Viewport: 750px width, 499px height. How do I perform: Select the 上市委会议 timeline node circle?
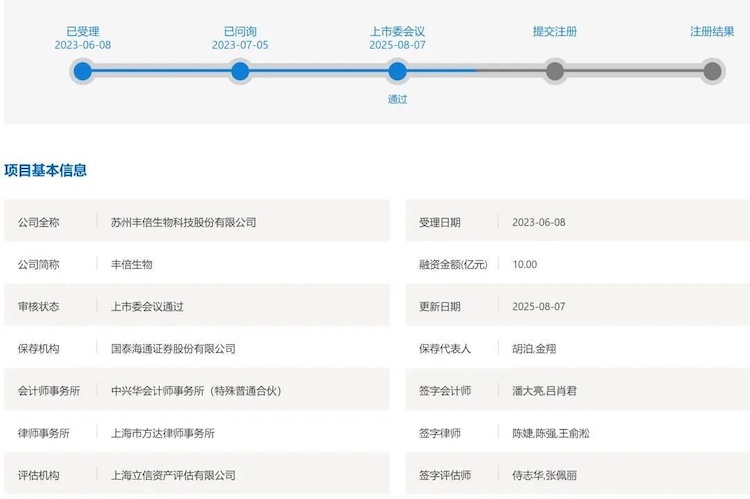pos(397,71)
